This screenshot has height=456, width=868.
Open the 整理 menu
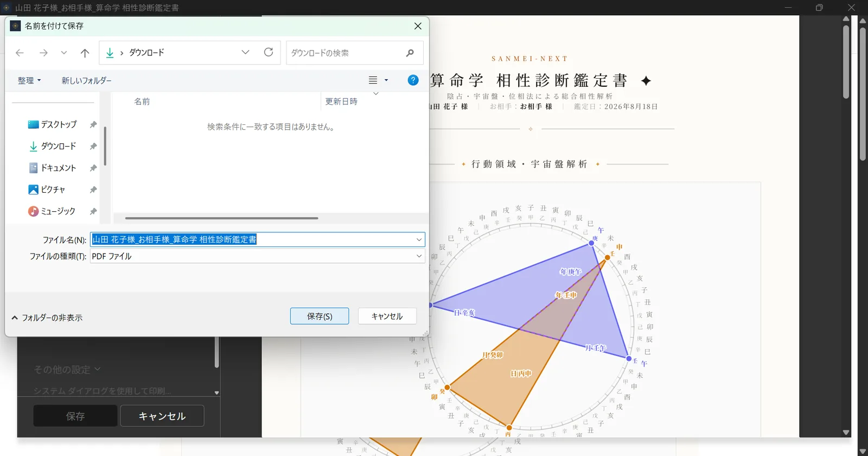tap(29, 80)
